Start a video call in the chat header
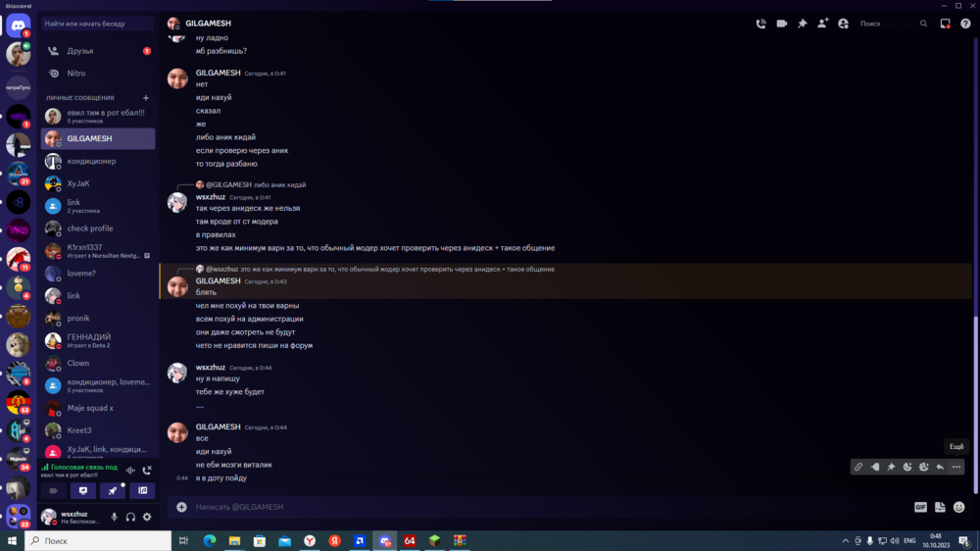This screenshot has width=980, height=551. tap(781, 24)
